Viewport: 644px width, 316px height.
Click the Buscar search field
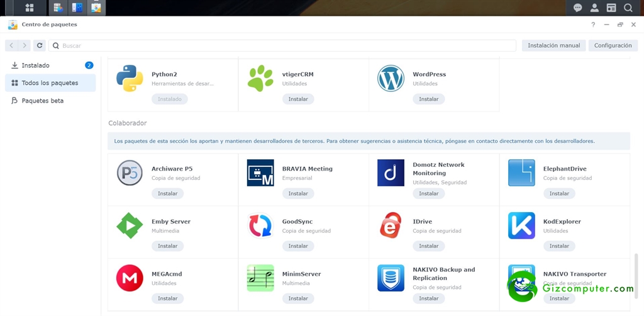click(282, 45)
